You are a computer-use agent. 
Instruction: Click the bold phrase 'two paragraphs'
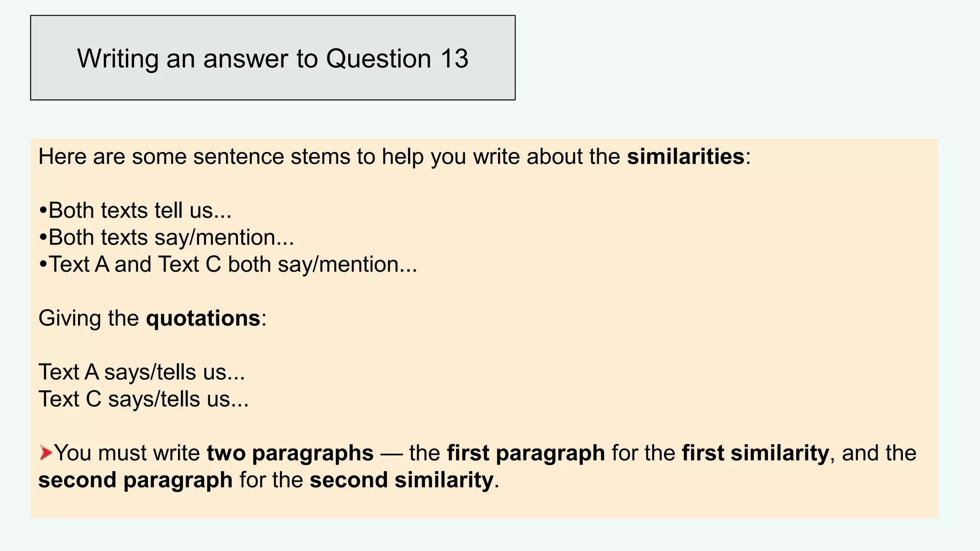290,453
